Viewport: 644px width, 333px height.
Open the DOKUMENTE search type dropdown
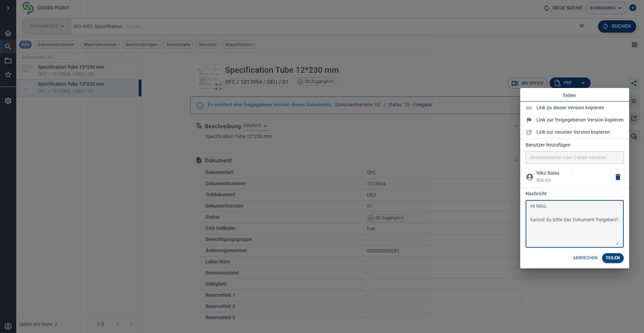(47, 26)
